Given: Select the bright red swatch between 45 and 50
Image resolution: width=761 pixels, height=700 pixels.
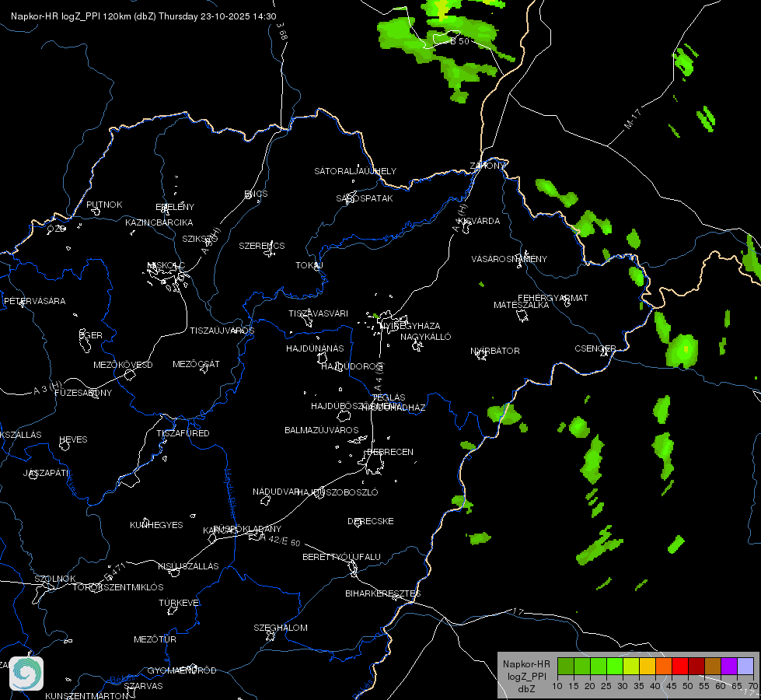Looking at the screenshot, I should tap(680, 666).
